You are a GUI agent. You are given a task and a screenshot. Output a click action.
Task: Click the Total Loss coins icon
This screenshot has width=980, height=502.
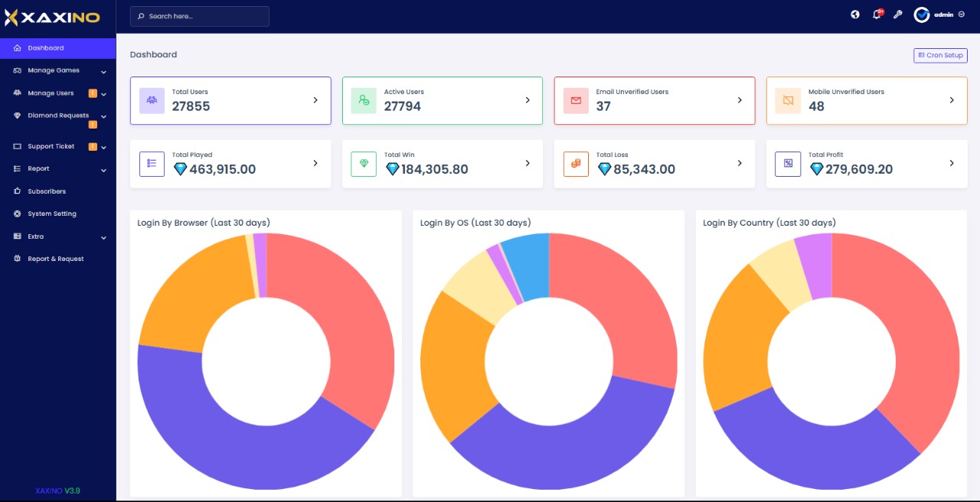tap(576, 164)
